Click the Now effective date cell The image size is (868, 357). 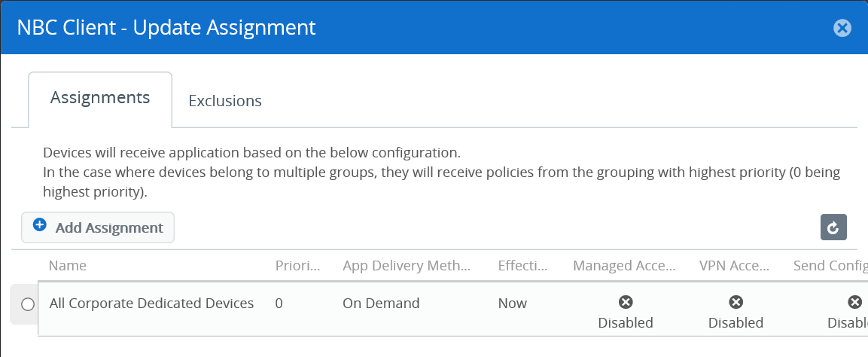[x=513, y=304]
